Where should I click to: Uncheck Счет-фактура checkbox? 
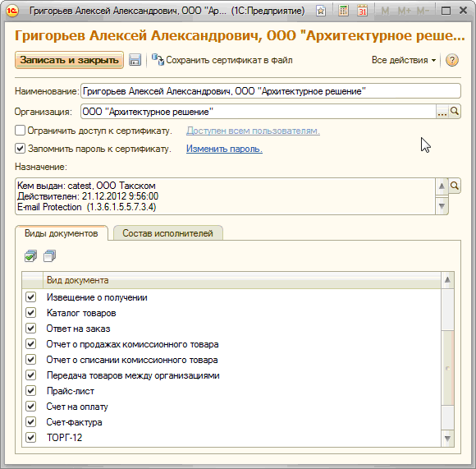(x=30, y=421)
